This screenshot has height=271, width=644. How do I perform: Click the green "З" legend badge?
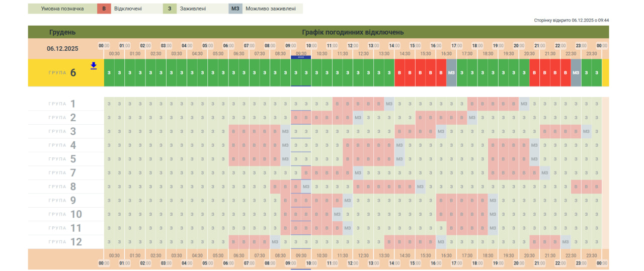pyautogui.click(x=170, y=9)
